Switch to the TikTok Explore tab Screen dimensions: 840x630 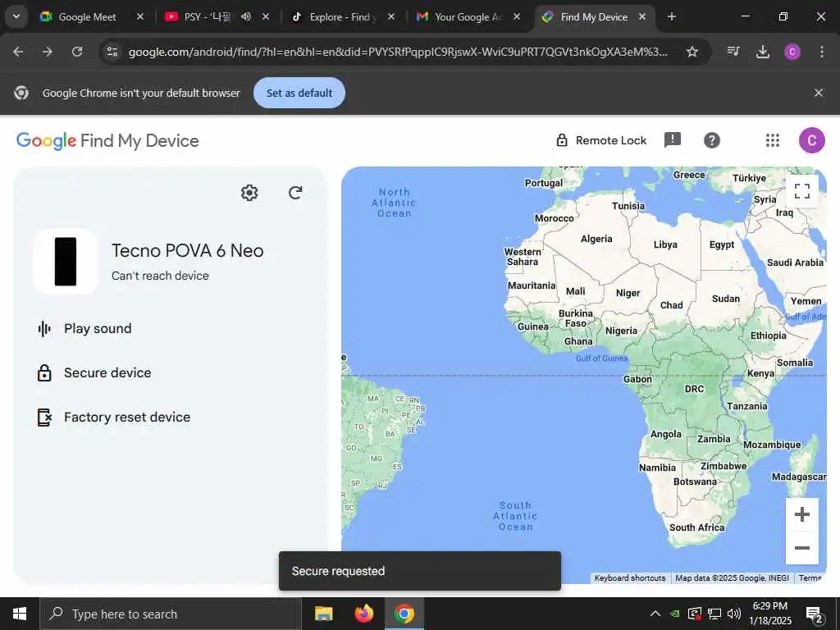click(x=340, y=17)
